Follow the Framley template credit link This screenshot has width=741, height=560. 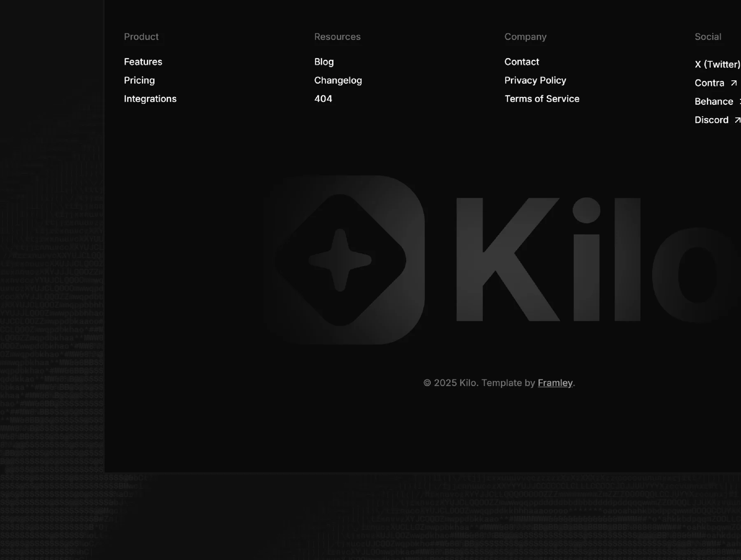[x=555, y=383]
